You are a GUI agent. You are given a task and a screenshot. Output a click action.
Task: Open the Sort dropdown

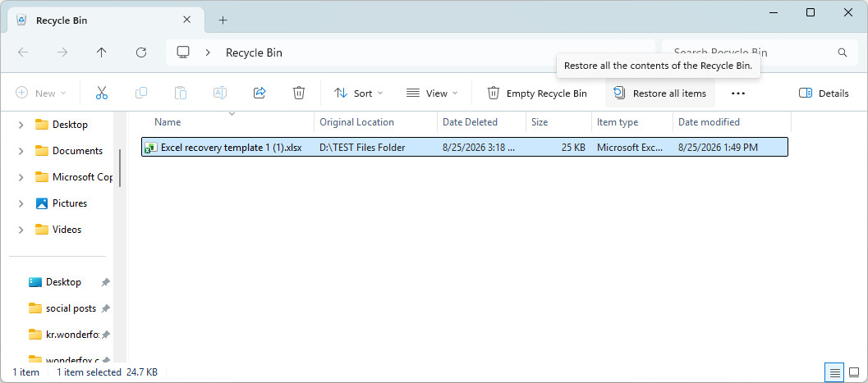point(359,93)
